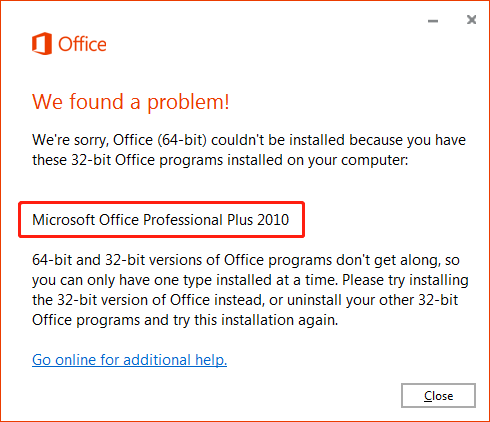This screenshot has width=490, height=422.
Task: Click the orange Office logo icon
Action: coord(42,44)
